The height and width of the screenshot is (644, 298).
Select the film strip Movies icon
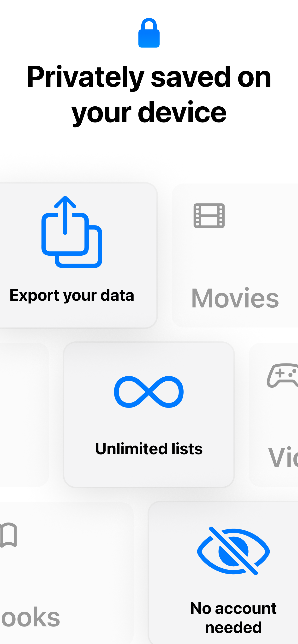209,215
